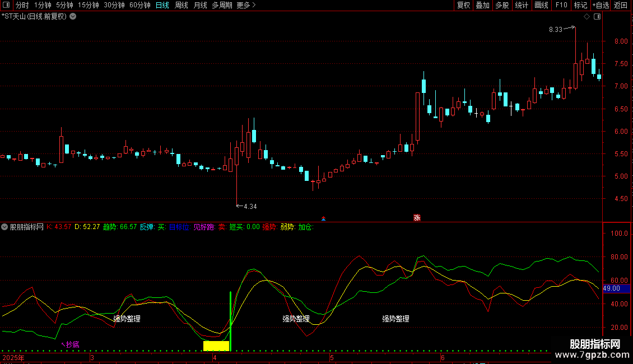Click the 8.00 price axis label
This screenshot has height=364, width=633.
(621, 41)
